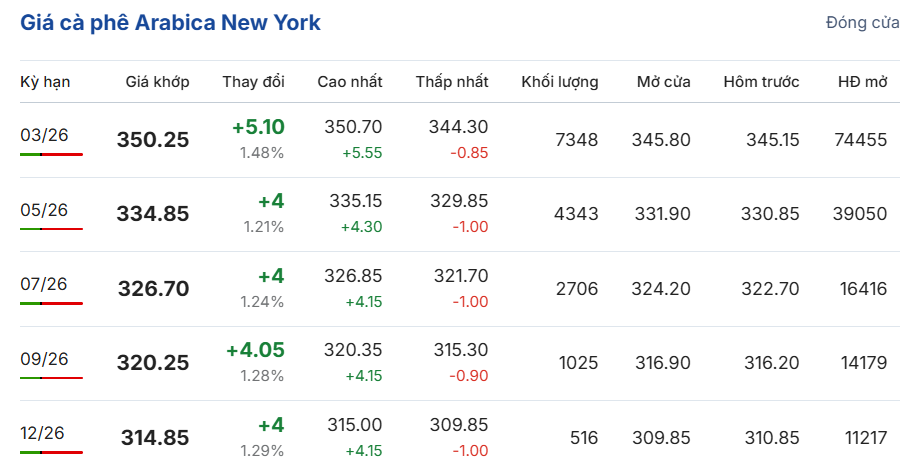Select the 07/26 contract term
Viewport: 913px width, 469px height.
(x=44, y=284)
